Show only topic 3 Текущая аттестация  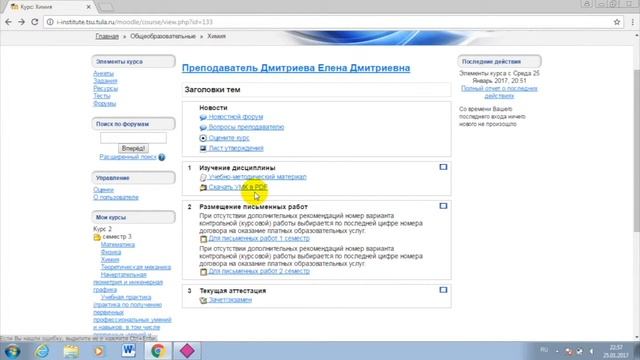click(443, 290)
